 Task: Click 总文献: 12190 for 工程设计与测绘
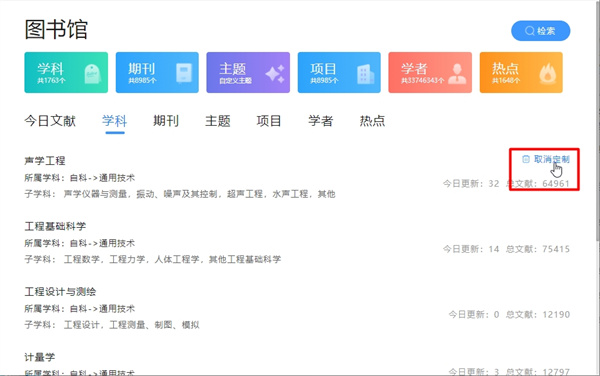click(538, 314)
